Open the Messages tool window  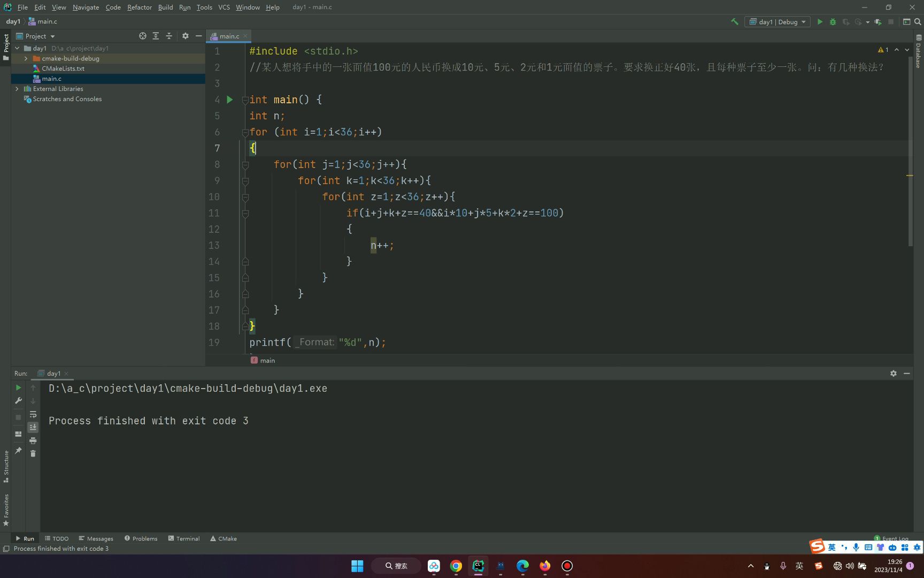click(x=96, y=538)
